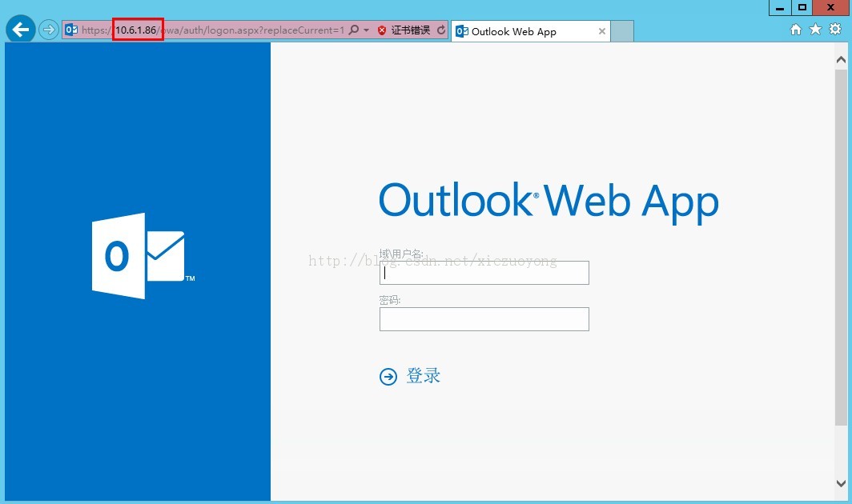Open Favorites with the star icon

(816, 30)
